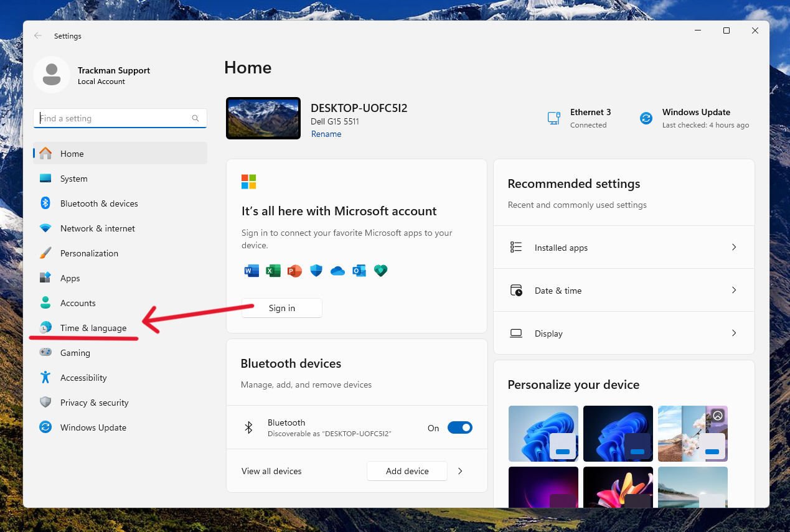The image size is (790, 532).
Task: Click the OneDrive cloud icon
Action: [337, 271]
